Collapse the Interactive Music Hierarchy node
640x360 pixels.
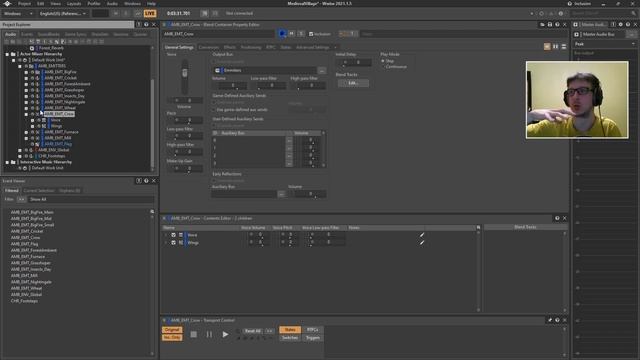(7, 162)
